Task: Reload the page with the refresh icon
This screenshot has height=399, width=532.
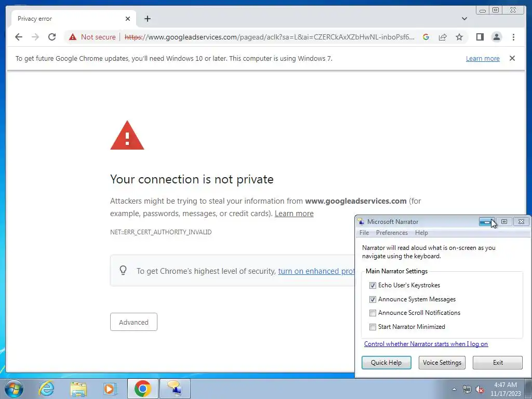Action: [x=52, y=37]
